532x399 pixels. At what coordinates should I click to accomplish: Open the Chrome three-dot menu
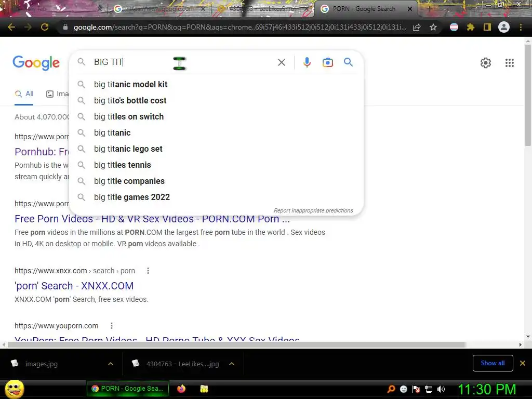click(521, 27)
